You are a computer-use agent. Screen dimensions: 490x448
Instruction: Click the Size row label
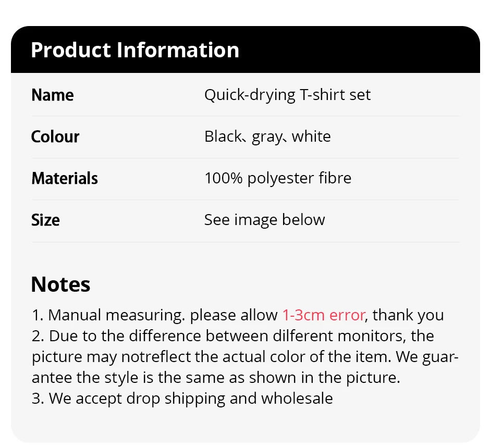pyautogui.click(x=45, y=220)
